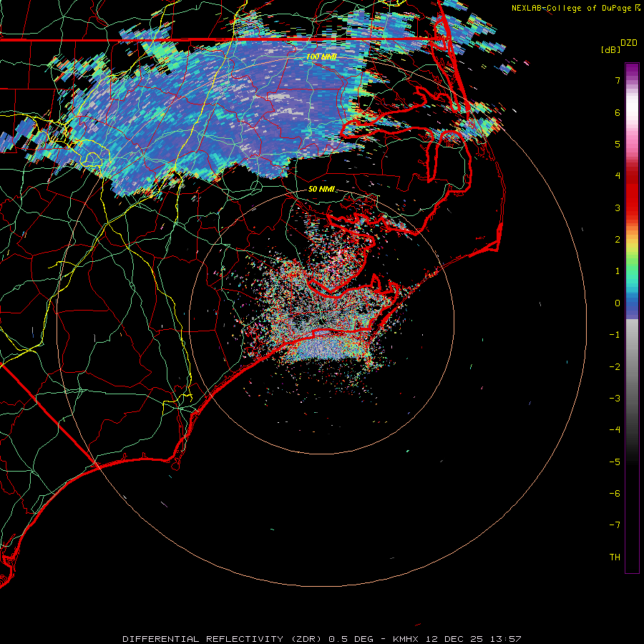Click the -1 dB scale value
This screenshot has width=644, height=644.
tap(615, 335)
